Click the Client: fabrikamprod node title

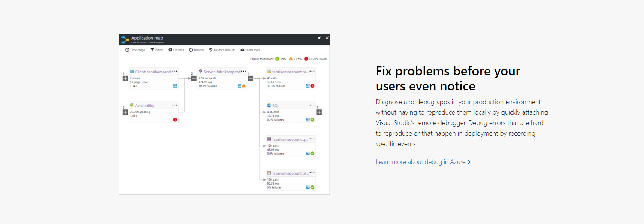153,72
